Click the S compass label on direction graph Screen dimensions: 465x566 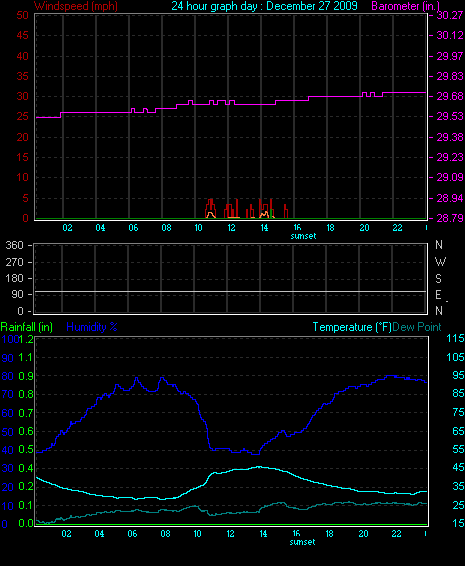coord(438,278)
